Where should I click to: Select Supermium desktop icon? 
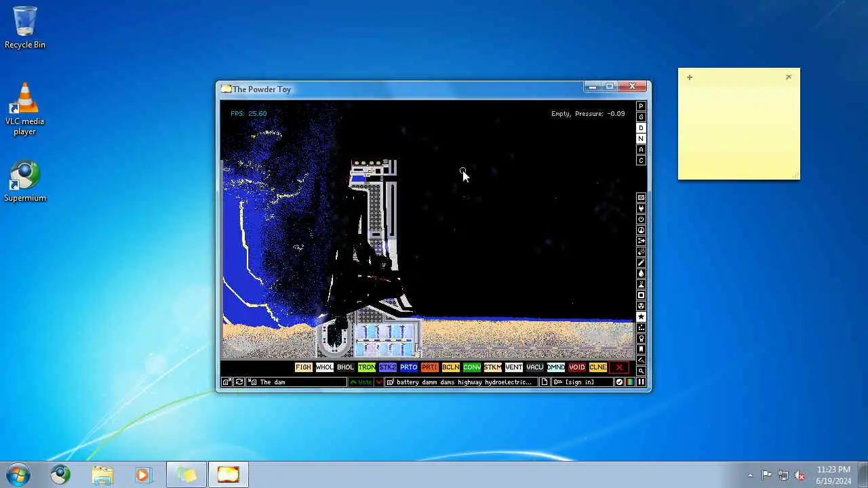coord(25,181)
